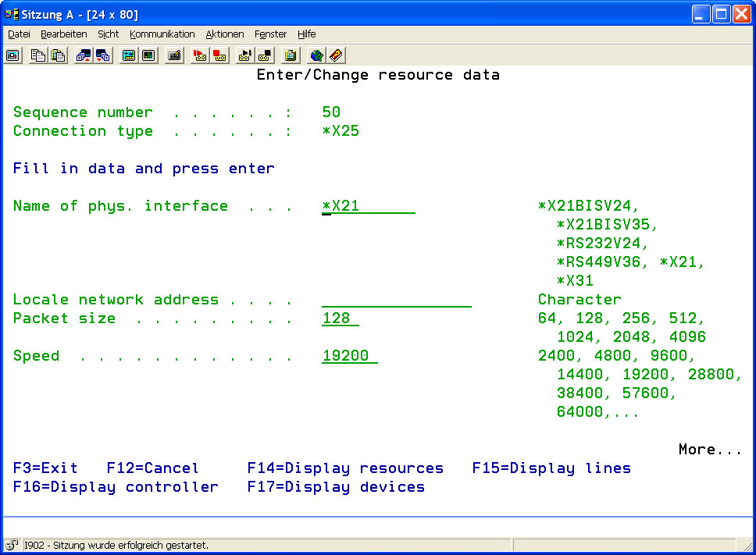Viewport: 756px width, 555px height.
Task: Open the keyboard remap icon
Action: [174, 55]
